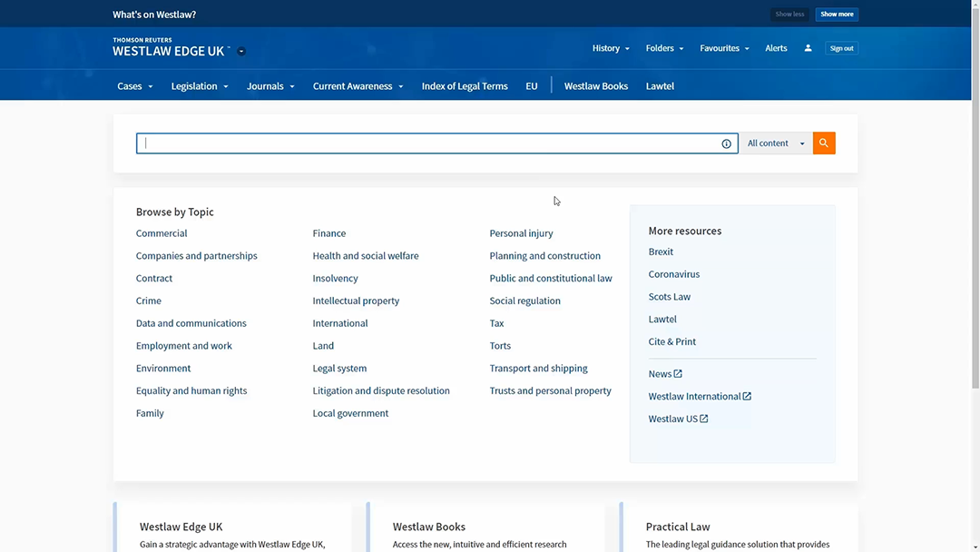This screenshot has height=552, width=980.
Task: Click external link icon beside Westlaw US
Action: point(704,419)
